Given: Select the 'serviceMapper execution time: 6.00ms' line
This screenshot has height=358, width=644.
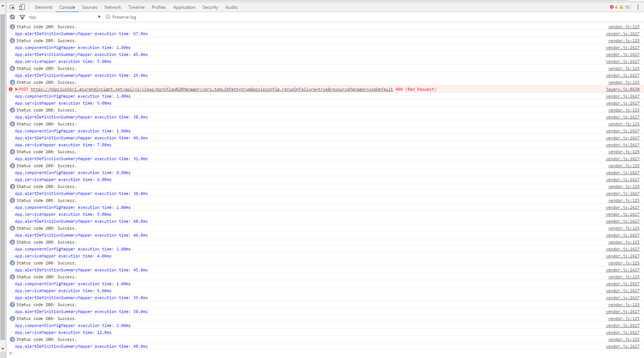Looking at the screenshot, I should coord(63,180).
